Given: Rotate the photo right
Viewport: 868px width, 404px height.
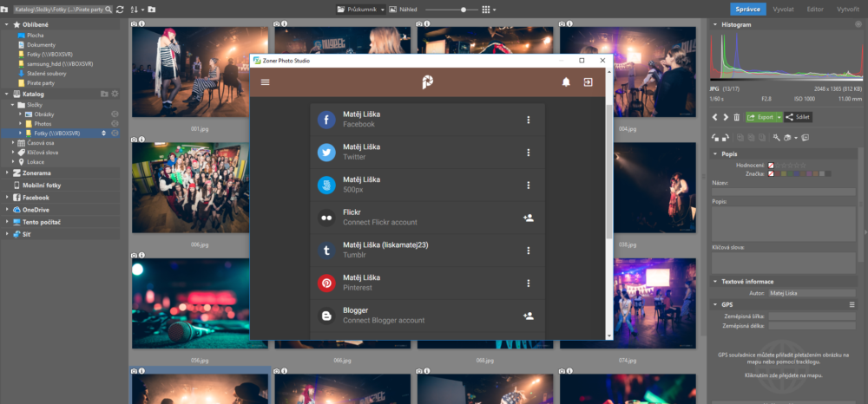Looking at the screenshot, I should click(725, 138).
